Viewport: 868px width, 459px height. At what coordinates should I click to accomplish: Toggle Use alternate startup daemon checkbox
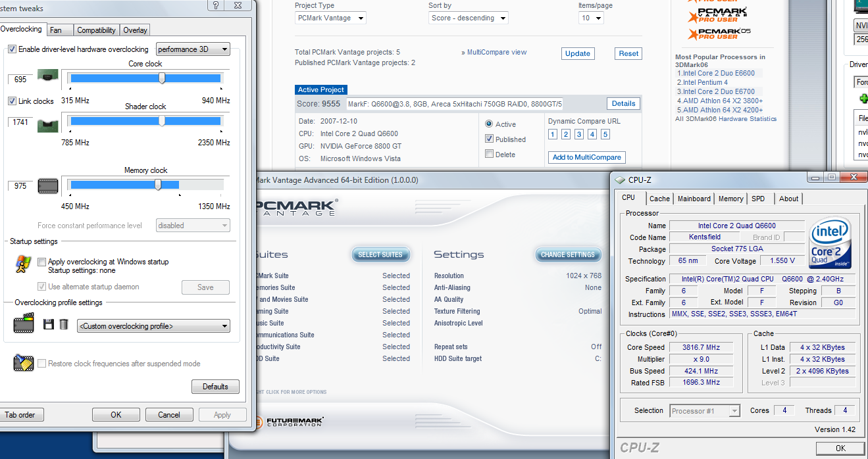click(42, 287)
